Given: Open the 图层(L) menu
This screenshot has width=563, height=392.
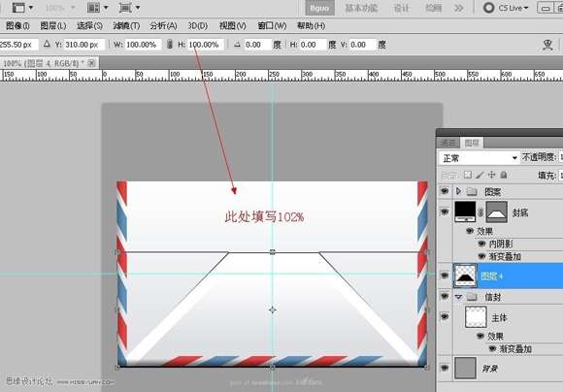Looking at the screenshot, I should pyautogui.click(x=53, y=25).
